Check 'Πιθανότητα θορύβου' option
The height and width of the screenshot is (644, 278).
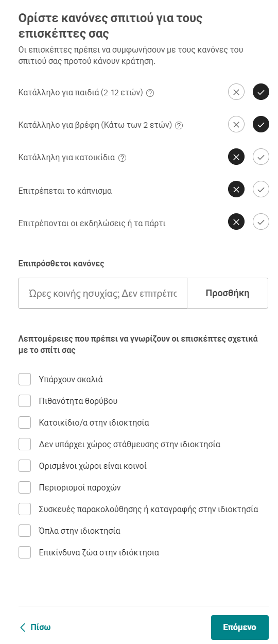(25, 401)
